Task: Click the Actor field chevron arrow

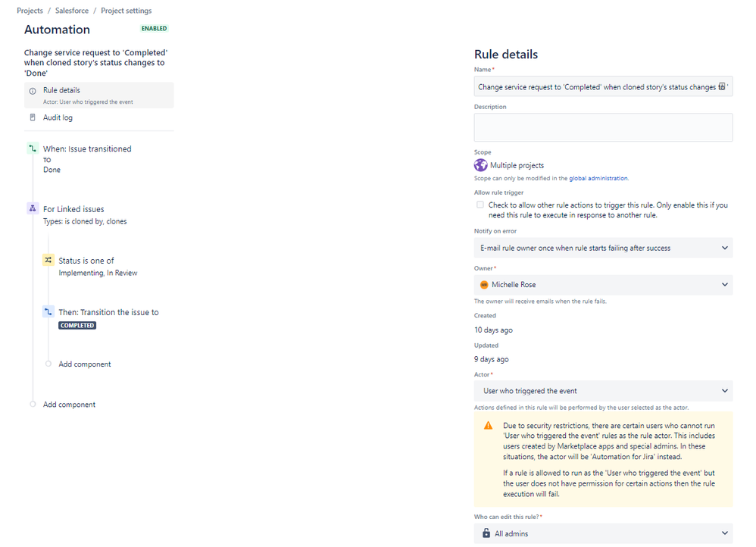Action: tap(725, 391)
